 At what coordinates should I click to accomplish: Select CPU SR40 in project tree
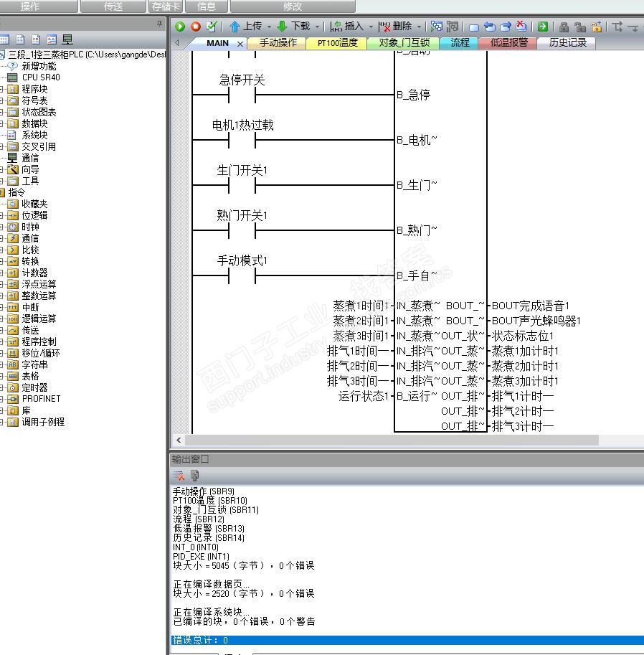point(41,77)
